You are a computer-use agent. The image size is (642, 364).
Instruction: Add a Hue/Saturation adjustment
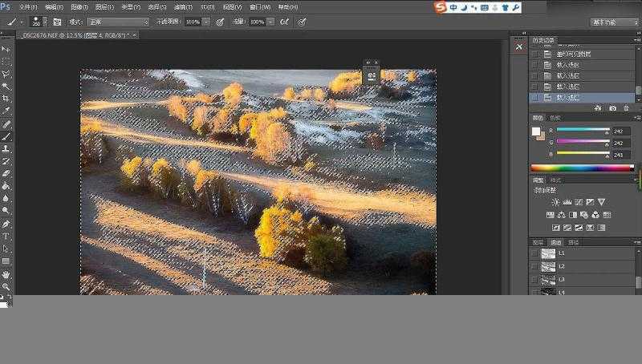click(551, 215)
